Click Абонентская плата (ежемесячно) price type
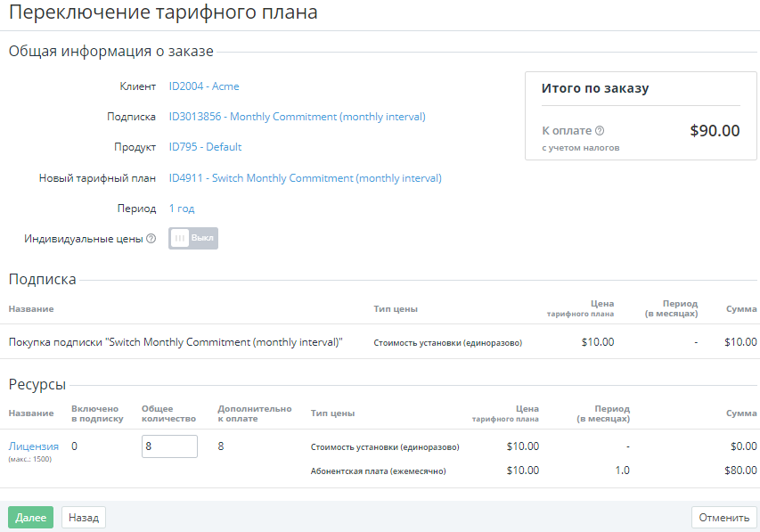 coord(378,471)
